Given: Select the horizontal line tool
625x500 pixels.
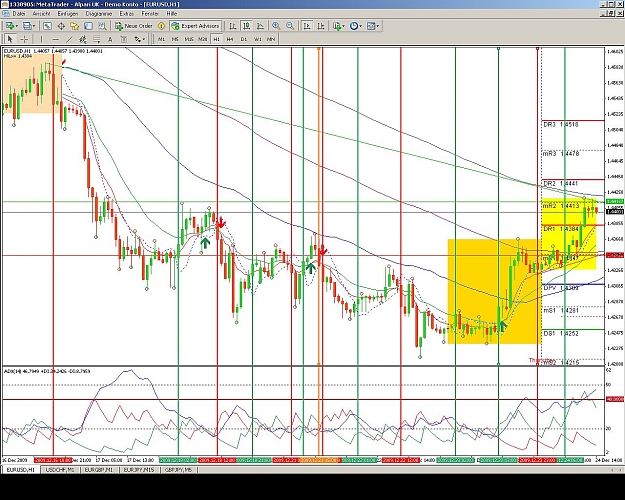Looking at the screenshot, I should pyautogui.click(x=55, y=39).
